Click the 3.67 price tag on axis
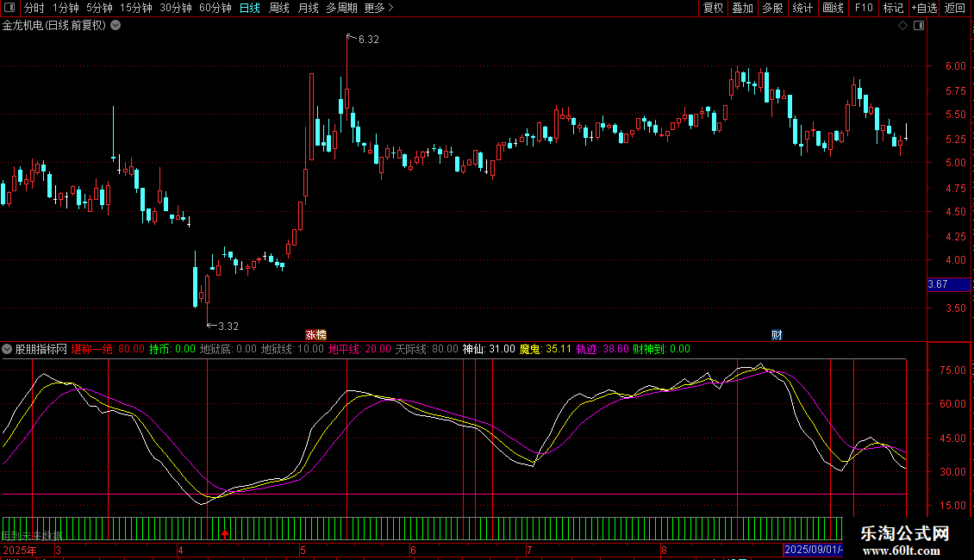Image resolution: width=974 pixels, height=560 pixels. [x=938, y=284]
